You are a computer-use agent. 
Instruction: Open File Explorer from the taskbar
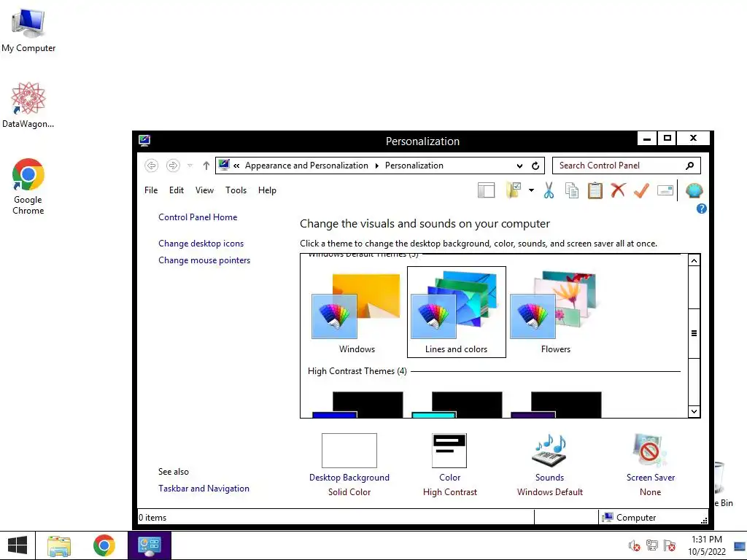pos(58,545)
